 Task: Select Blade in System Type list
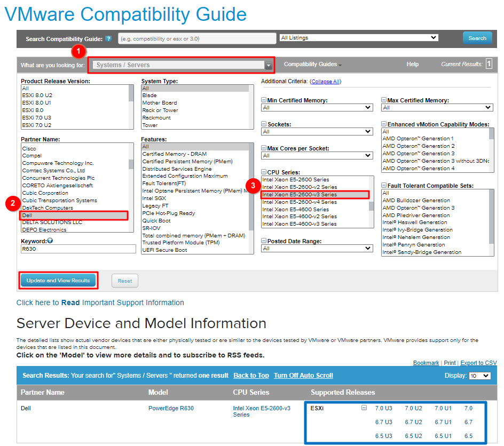point(149,95)
